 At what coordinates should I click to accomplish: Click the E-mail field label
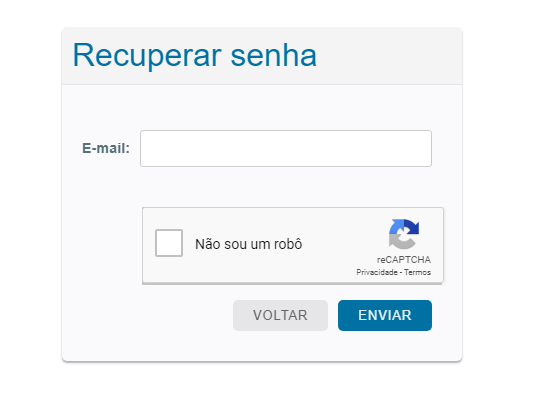point(106,148)
